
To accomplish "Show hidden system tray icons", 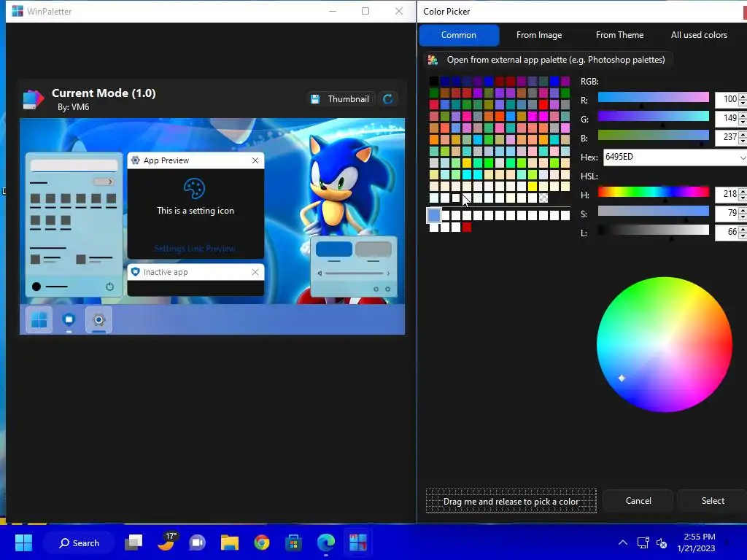I will click(x=623, y=542).
